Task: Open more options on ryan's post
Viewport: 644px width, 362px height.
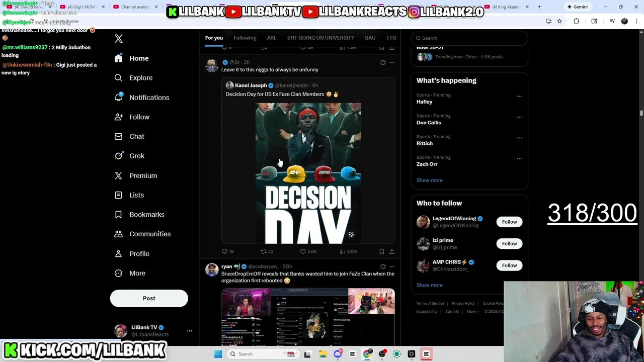Action: point(392,266)
